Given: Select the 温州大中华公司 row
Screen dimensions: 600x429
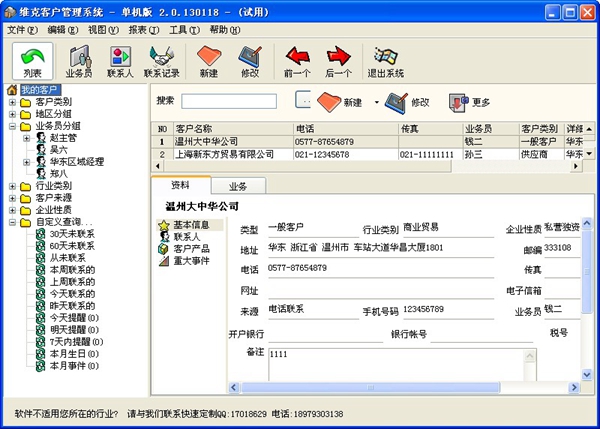Looking at the screenshot, I should coord(368,142).
